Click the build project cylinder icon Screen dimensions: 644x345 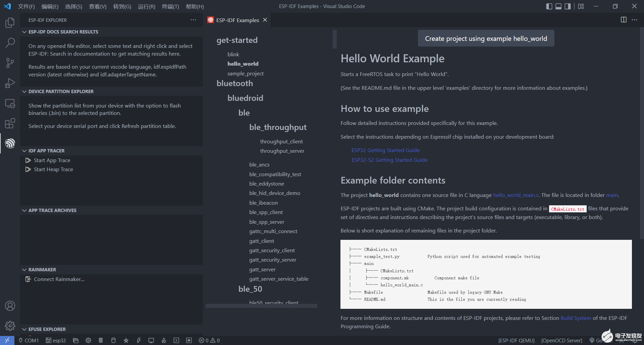click(113, 340)
